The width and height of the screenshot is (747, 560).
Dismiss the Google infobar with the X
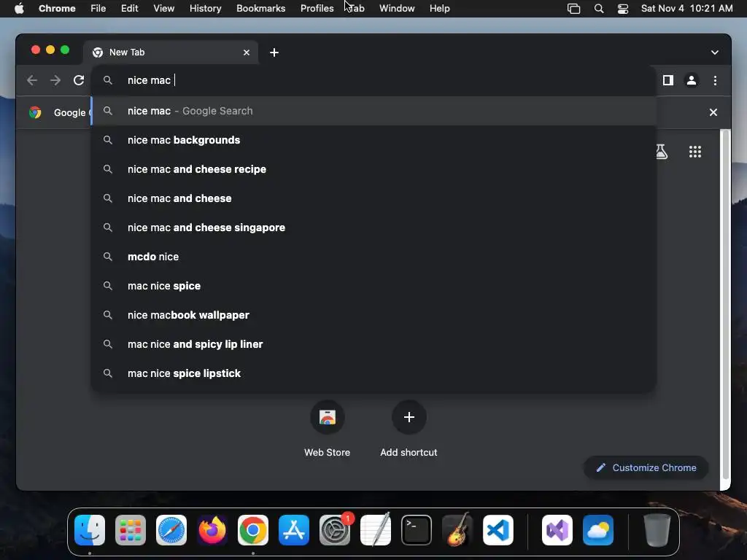[713, 112]
